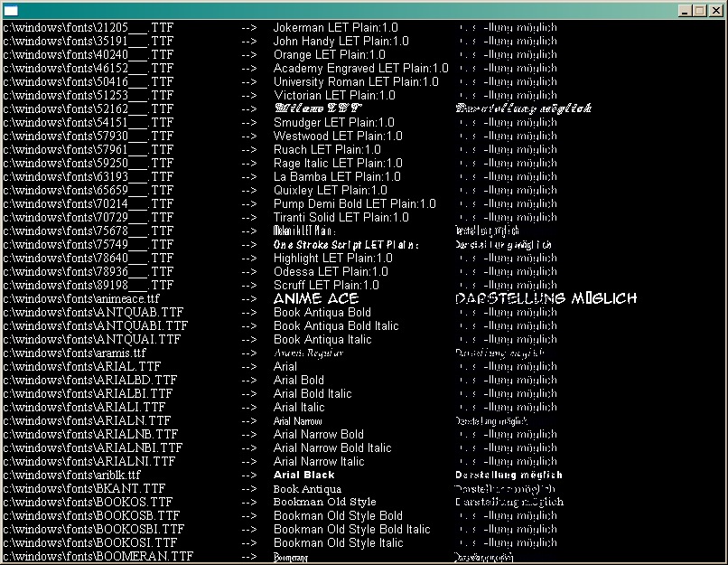
Task: Pick 'Bookman Old Style Bold' in the BOOKOSB.TTF row
Action: (x=338, y=515)
